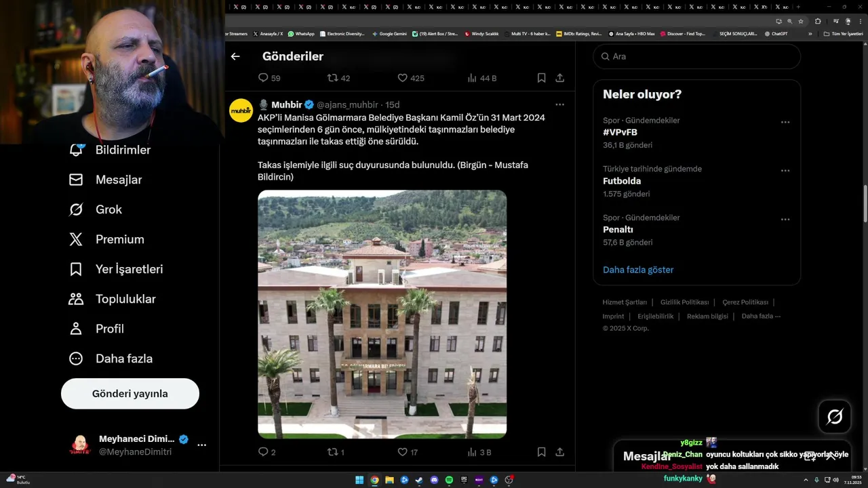
Task: Bookmark the Muhbir post
Action: pyautogui.click(x=541, y=452)
